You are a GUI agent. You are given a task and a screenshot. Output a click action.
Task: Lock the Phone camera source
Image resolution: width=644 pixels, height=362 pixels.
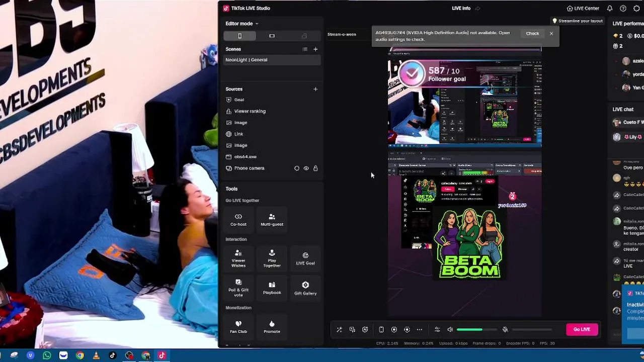[x=315, y=168]
